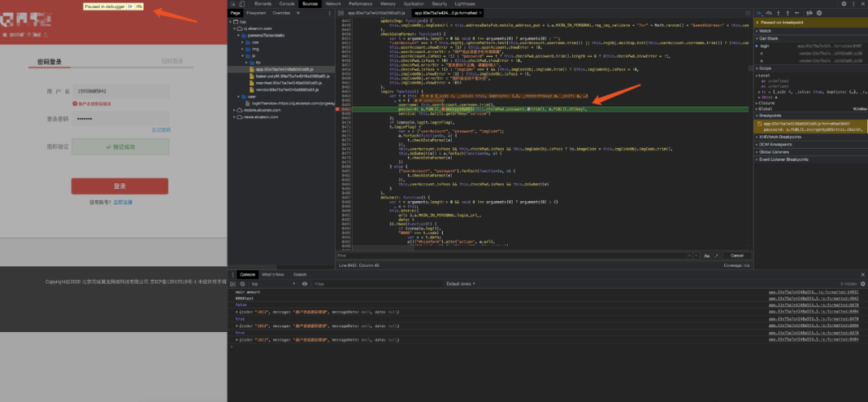Step over next function call
The image size is (868, 402).
[x=769, y=13]
